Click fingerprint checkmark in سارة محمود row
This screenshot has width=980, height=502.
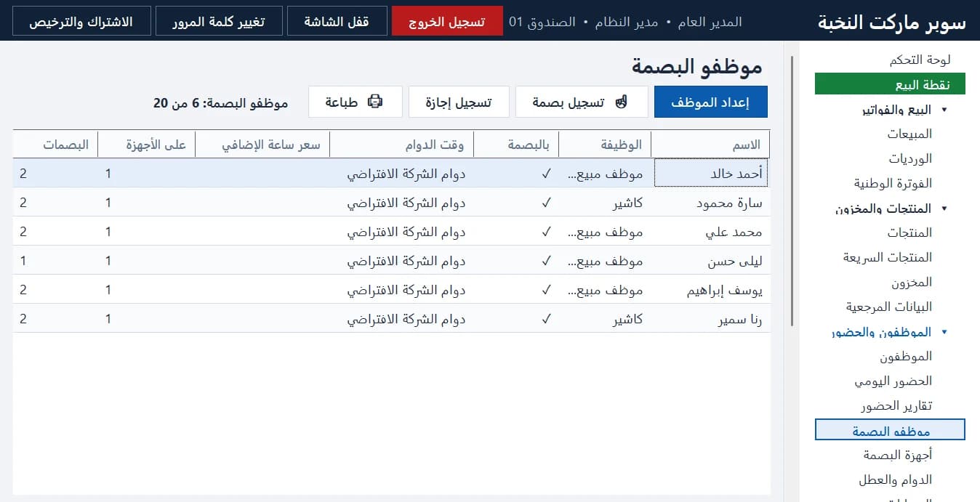546,203
